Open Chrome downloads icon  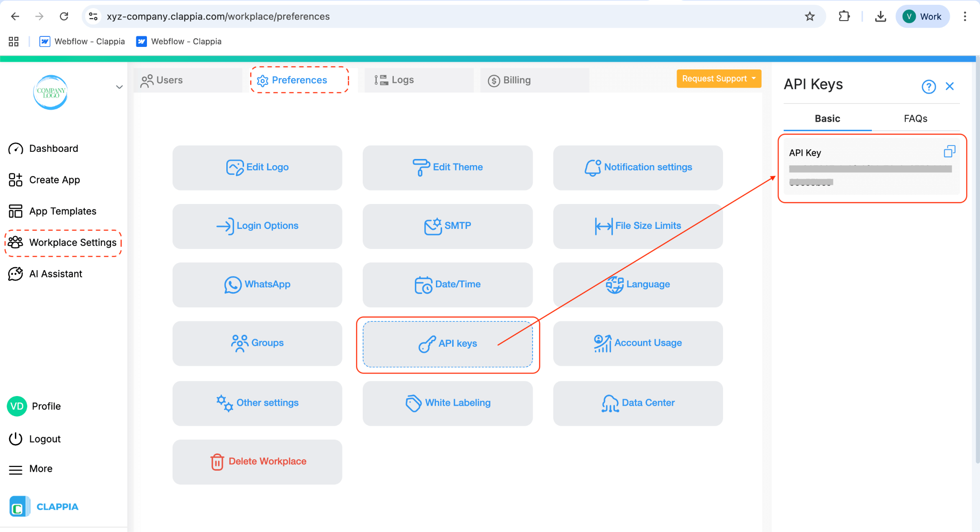tap(880, 17)
